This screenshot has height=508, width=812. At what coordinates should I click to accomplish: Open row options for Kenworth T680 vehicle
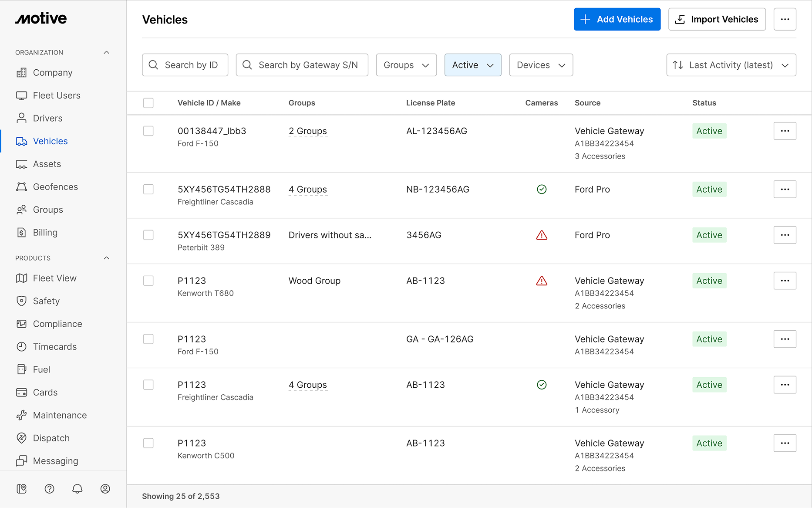coord(785,281)
